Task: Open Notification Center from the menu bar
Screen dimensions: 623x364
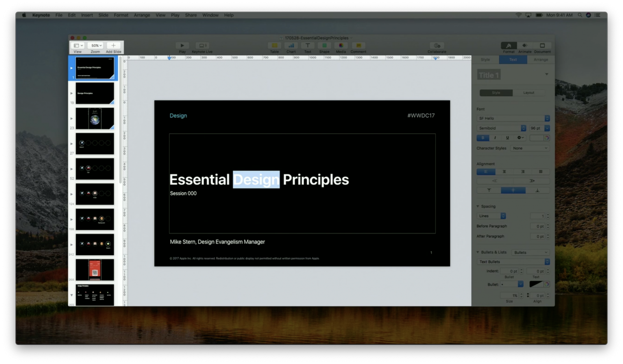Action: (x=597, y=15)
